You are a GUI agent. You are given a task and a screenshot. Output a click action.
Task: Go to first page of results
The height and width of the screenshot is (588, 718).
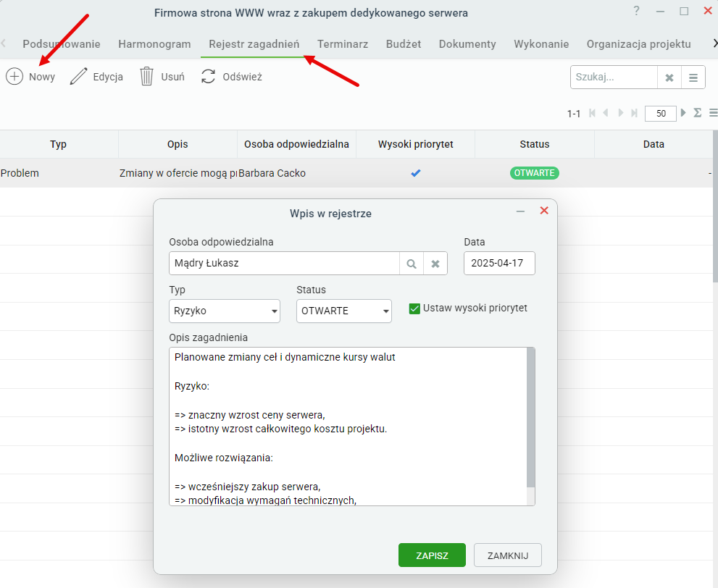pos(592,113)
